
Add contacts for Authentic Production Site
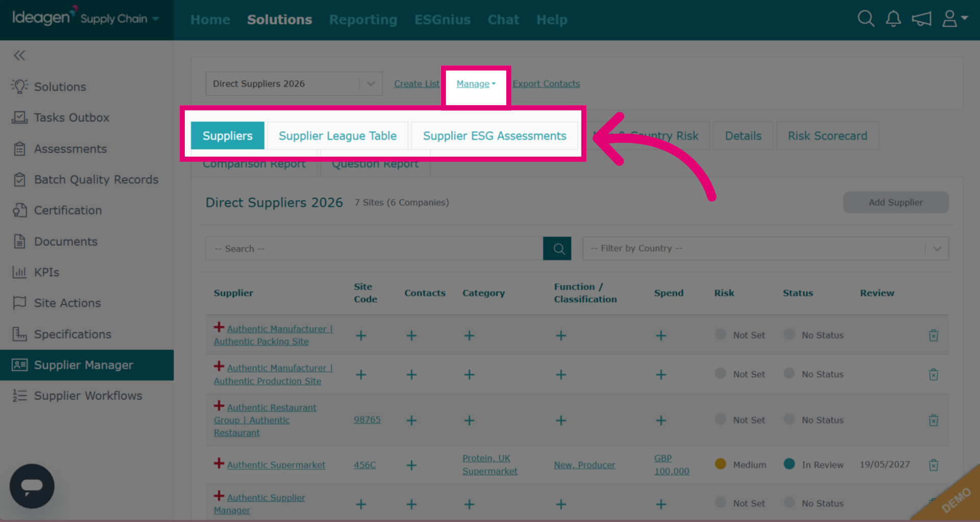coord(411,375)
